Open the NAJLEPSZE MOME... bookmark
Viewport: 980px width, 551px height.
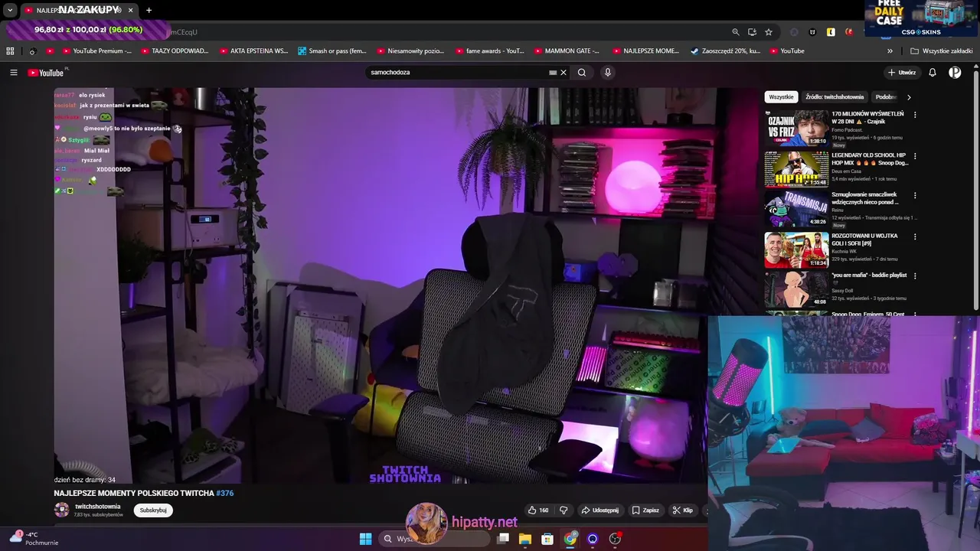[x=645, y=51]
